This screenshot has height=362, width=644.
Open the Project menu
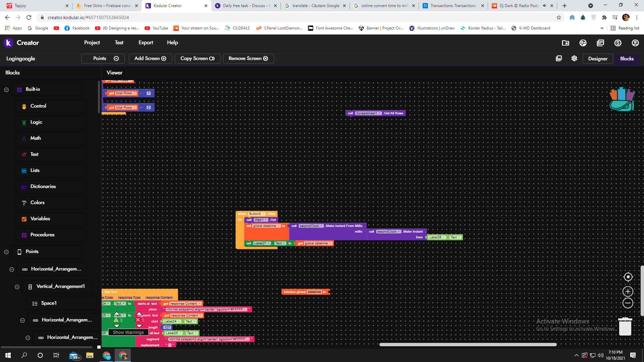[92, 43]
